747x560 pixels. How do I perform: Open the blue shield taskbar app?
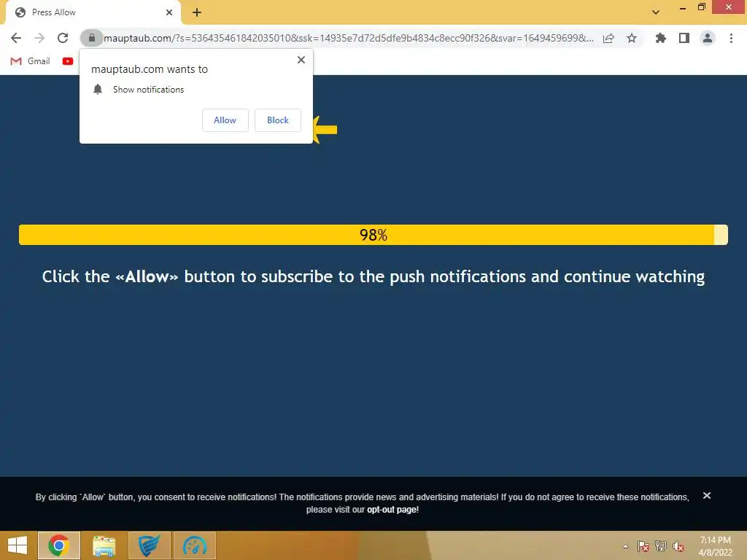149,545
